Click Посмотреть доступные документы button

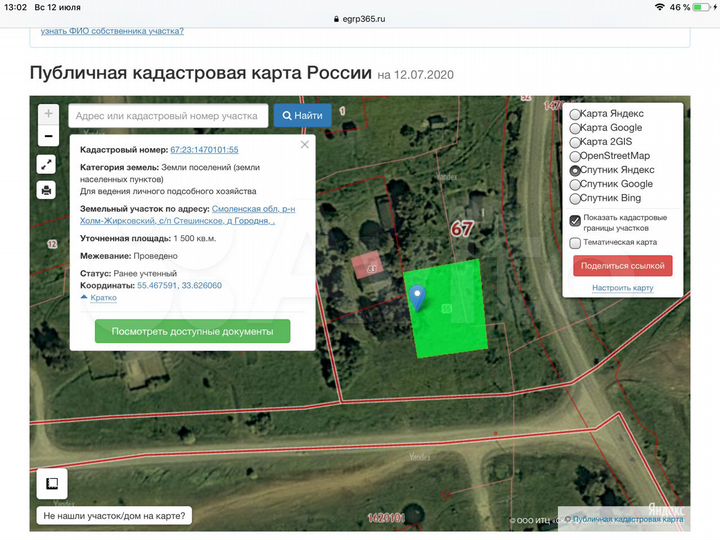192,331
